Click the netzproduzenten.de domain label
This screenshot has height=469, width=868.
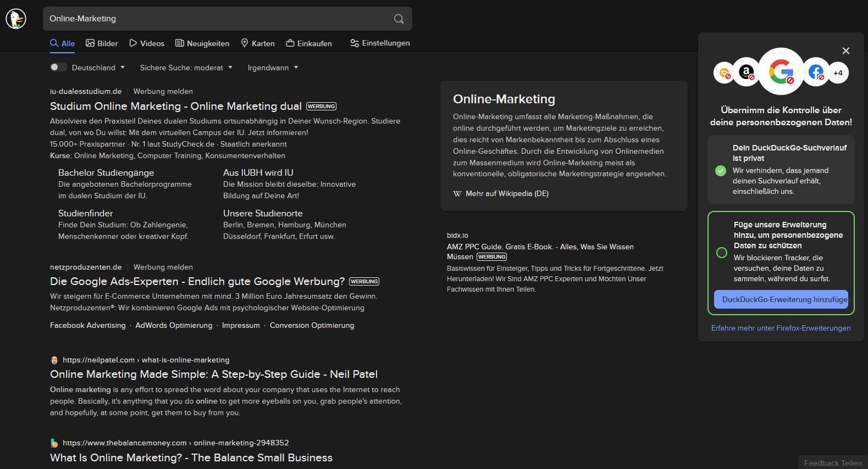[86, 267]
